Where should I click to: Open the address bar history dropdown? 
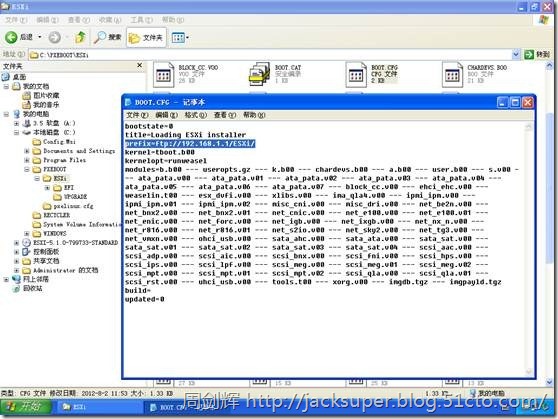(x=516, y=54)
